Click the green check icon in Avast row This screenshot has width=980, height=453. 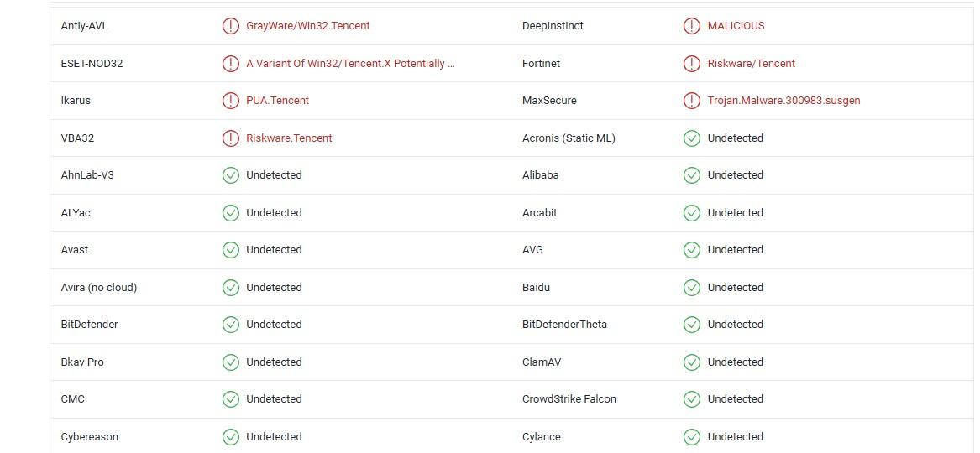coord(231,250)
